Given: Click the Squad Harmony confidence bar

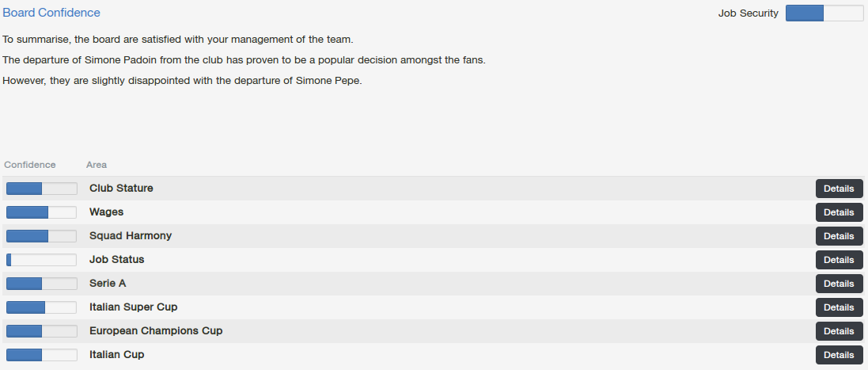Looking at the screenshot, I should (41, 236).
